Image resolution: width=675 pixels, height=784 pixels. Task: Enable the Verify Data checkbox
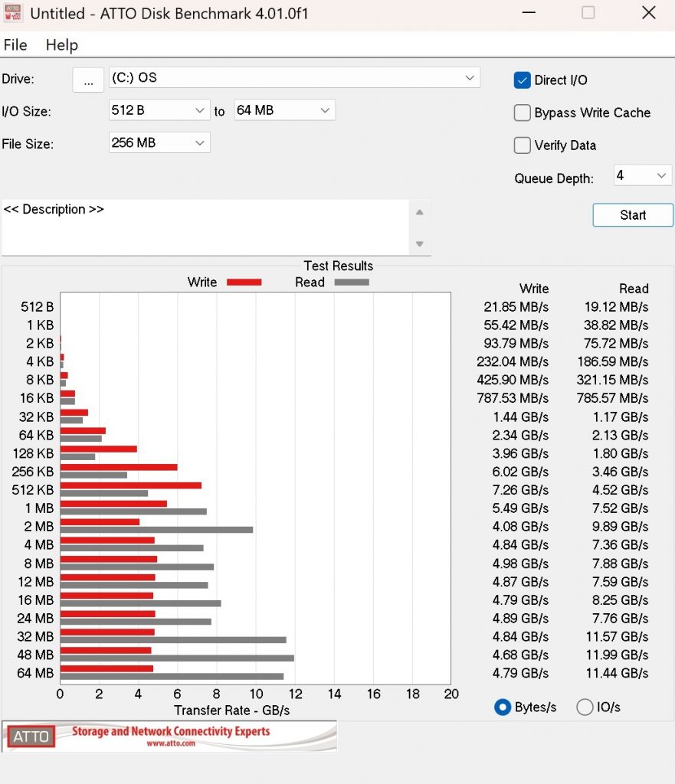tap(523, 145)
